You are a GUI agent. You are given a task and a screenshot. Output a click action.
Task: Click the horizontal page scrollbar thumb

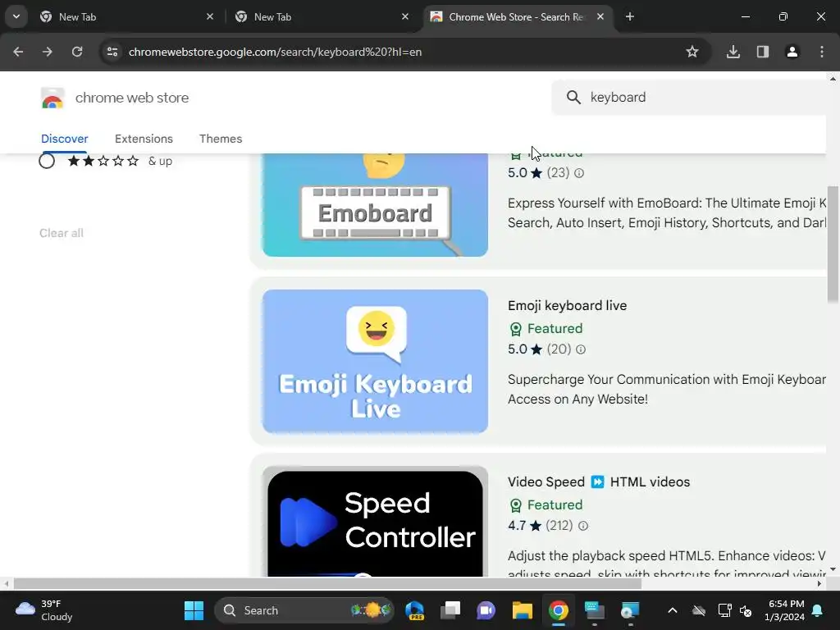(326, 583)
